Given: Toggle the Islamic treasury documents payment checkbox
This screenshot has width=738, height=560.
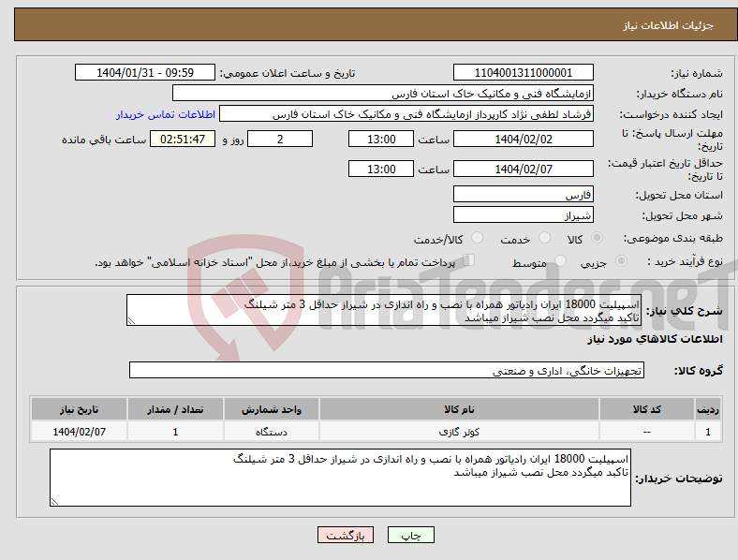Looking at the screenshot, I should point(469,260).
